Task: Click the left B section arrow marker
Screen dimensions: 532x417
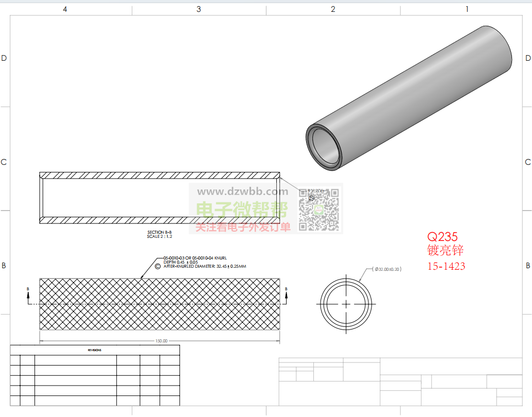Action: [x=28, y=292]
